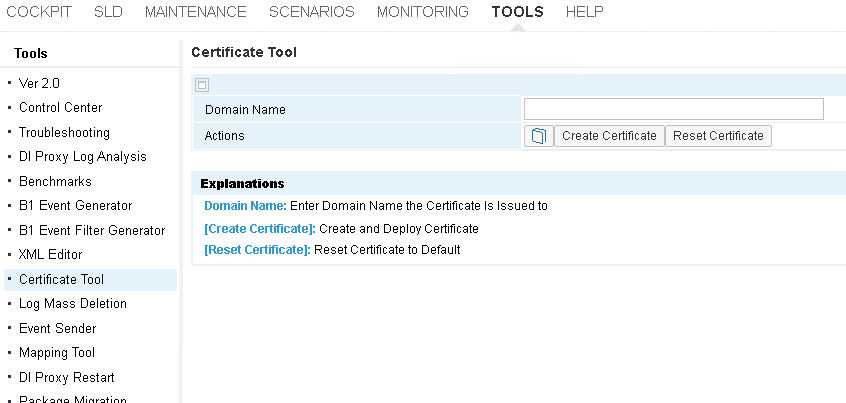Open the MAINTENANCE tab
846x403 pixels.
point(195,12)
